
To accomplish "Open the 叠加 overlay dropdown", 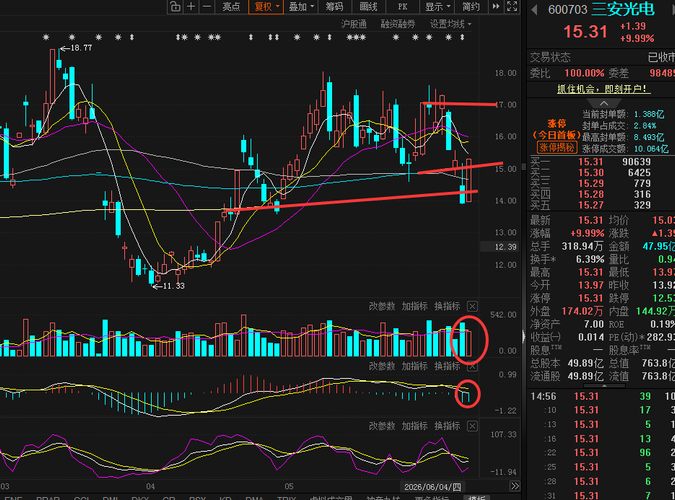I will click(x=301, y=6).
